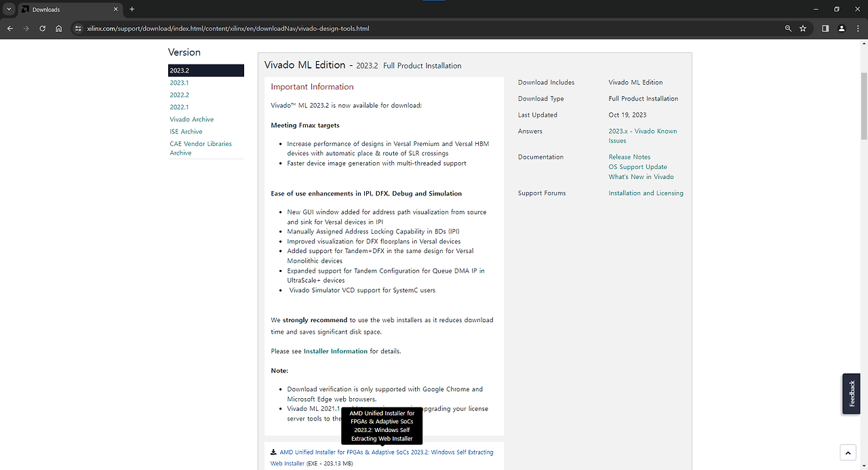Open the browser home page
Screen dimensions: 868x470
pos(59,28)
